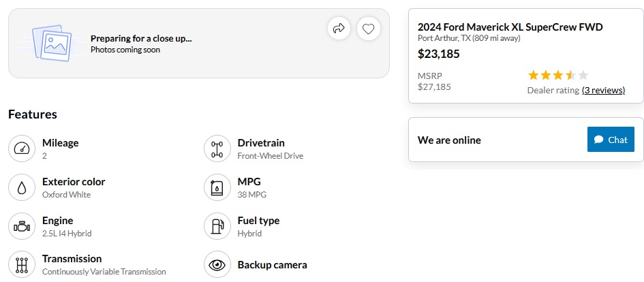Click the Transmission gear shift icon
Image resolution: width=644 pixels, height=282 pixels.
(x=22, y=265)
